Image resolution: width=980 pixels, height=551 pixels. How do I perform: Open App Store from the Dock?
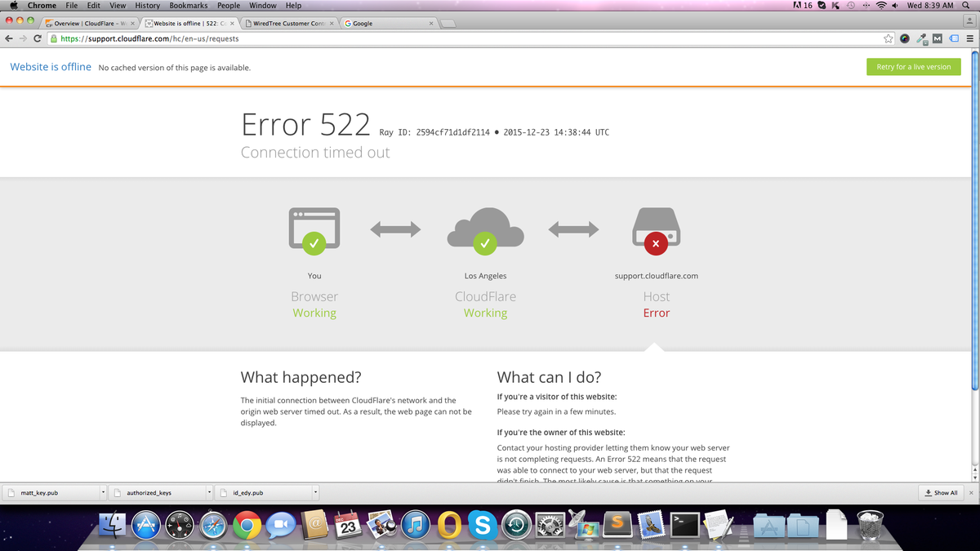148,526
